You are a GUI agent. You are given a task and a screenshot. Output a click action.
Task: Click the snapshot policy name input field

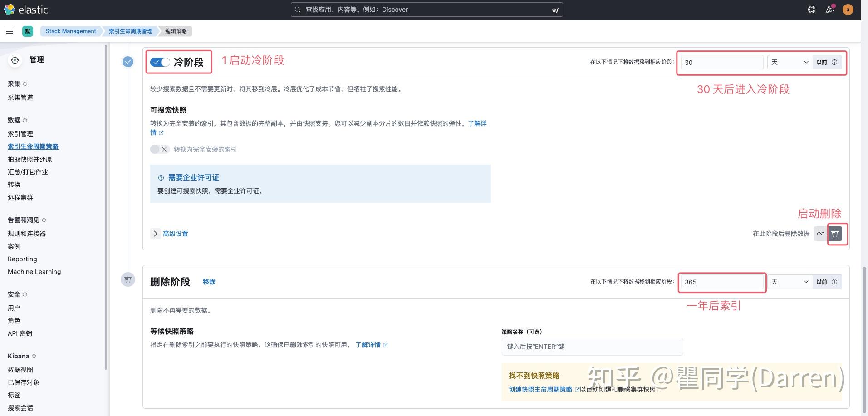591,346
